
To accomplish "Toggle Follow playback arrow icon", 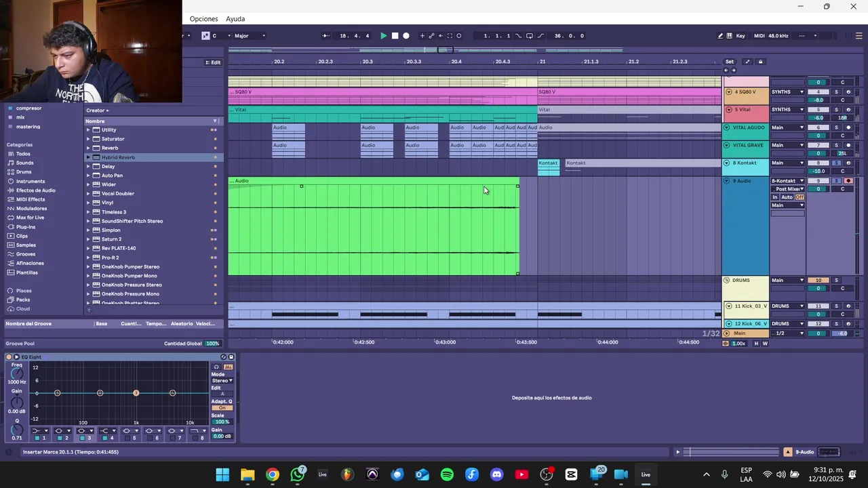I will pyautogui.click(x=325, y=36).
